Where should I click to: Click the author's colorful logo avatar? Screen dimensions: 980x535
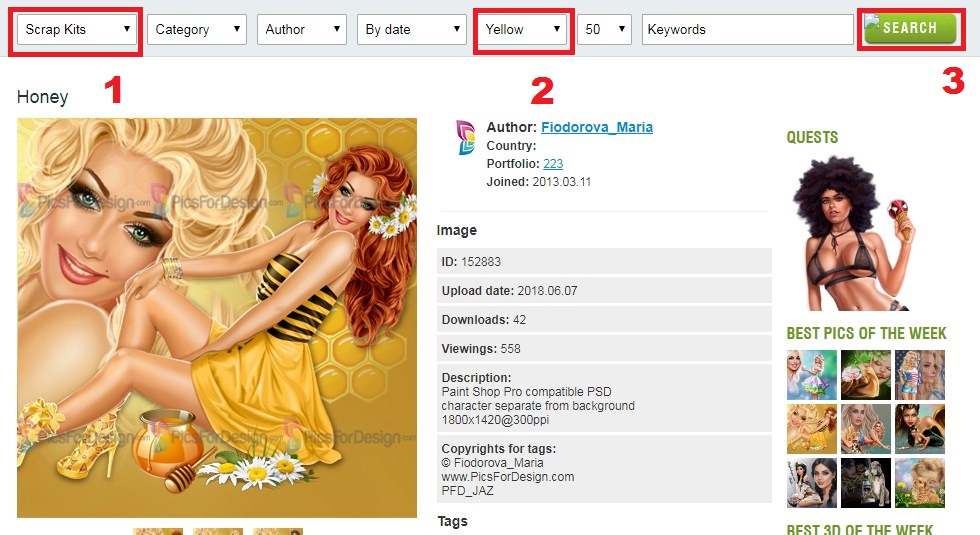466,138
